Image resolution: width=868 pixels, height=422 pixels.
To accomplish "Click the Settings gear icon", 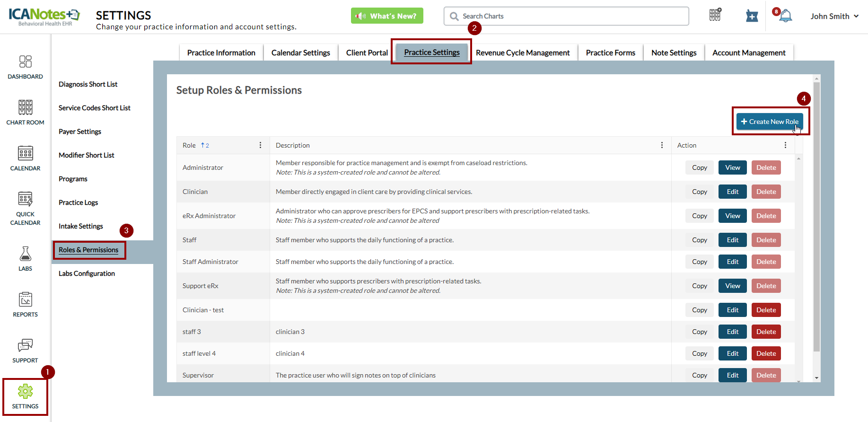I will (x=25, y=392).
